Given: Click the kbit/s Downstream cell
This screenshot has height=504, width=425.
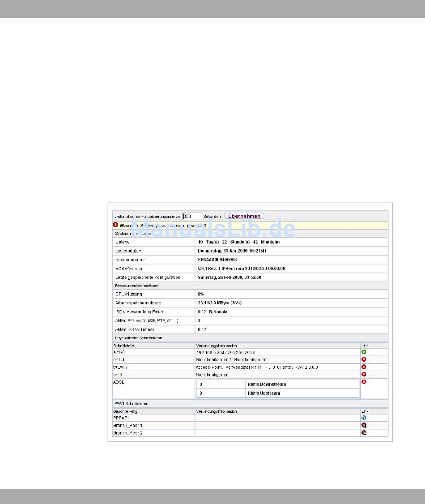Looking at the screenshot, I should tap(302, 384).
